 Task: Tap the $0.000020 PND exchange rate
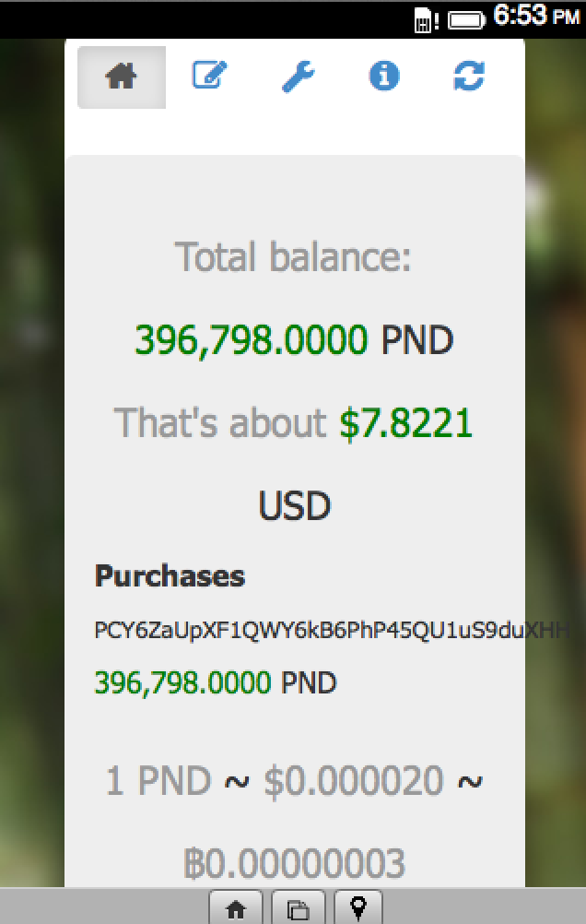click(353, 782)
